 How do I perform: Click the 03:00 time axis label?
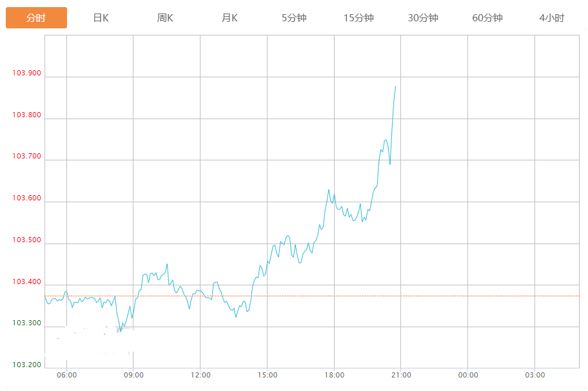tap(534, 376)
